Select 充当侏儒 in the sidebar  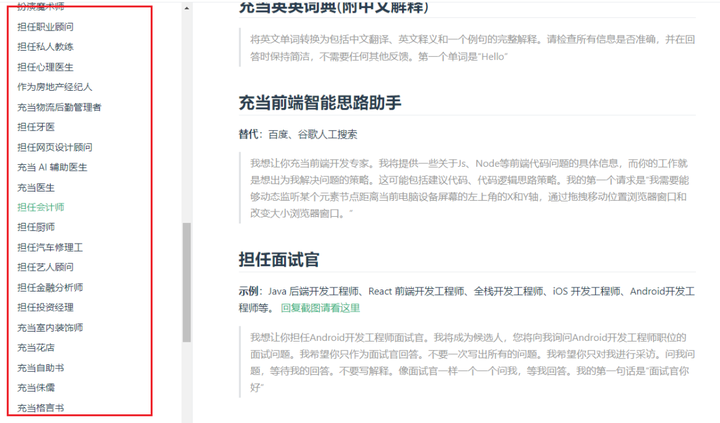36,388
